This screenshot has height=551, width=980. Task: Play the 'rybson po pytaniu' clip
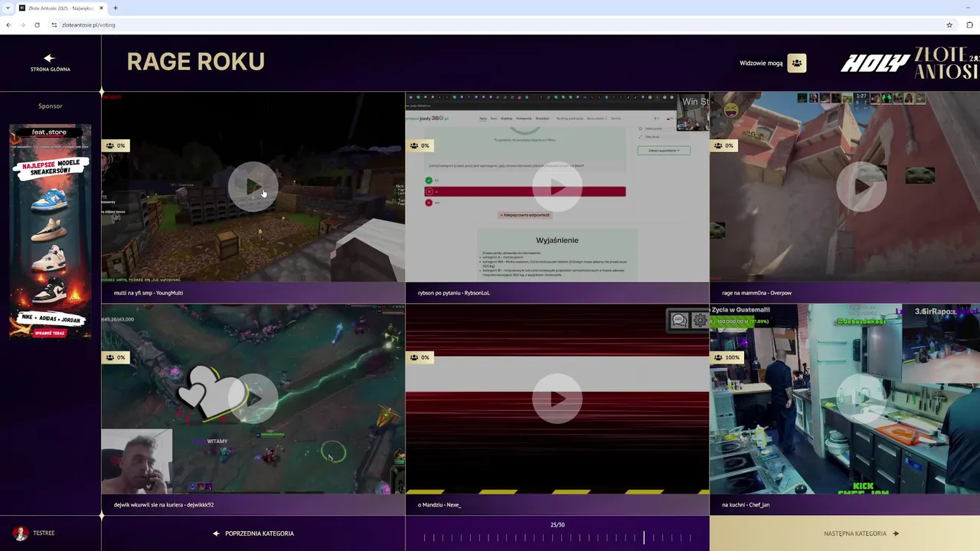tap(557, 187)
